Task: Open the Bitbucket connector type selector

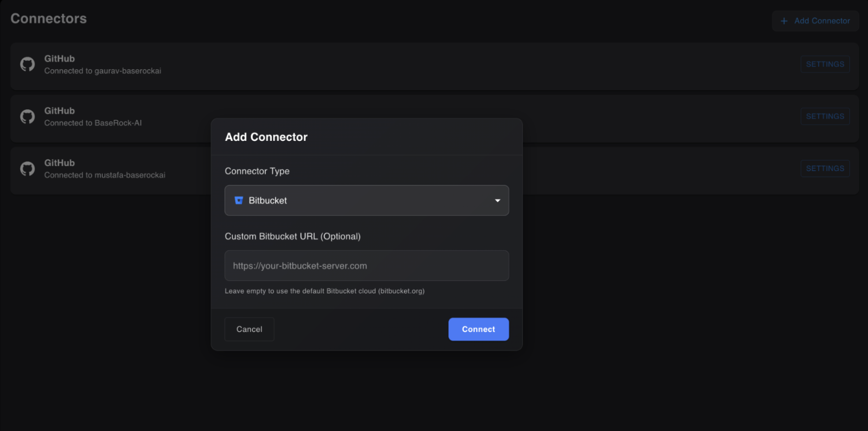Action: coord(366,200)
